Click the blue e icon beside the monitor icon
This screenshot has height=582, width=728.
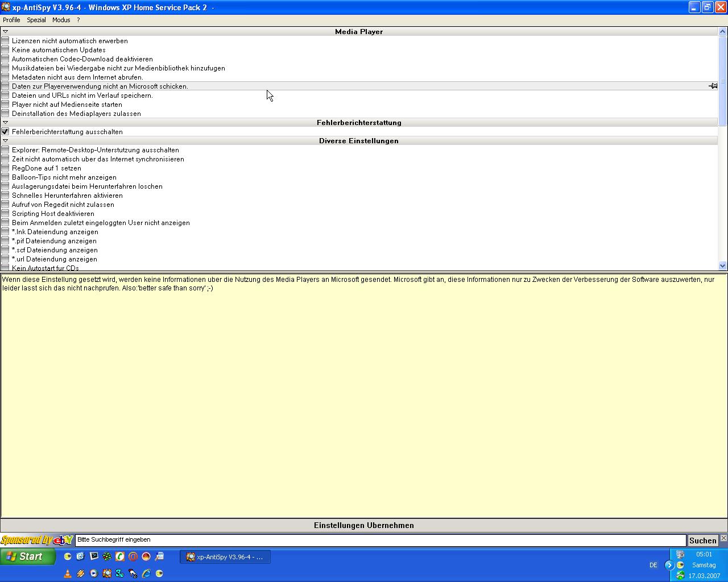coord(81,556)
